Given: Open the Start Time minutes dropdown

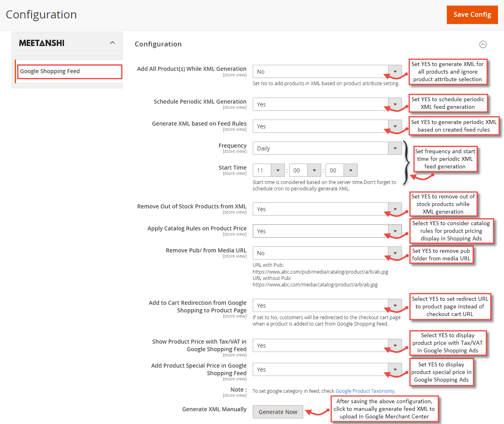Looking at the screenshot, I should [x=305, y=170].
